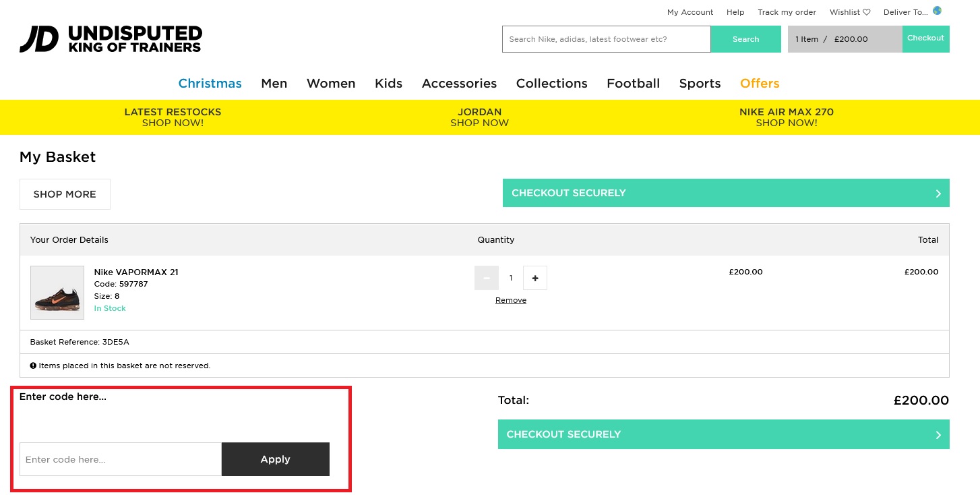Open the Help page
Viewport: 980px width, 495px height.
click(735, 12)
